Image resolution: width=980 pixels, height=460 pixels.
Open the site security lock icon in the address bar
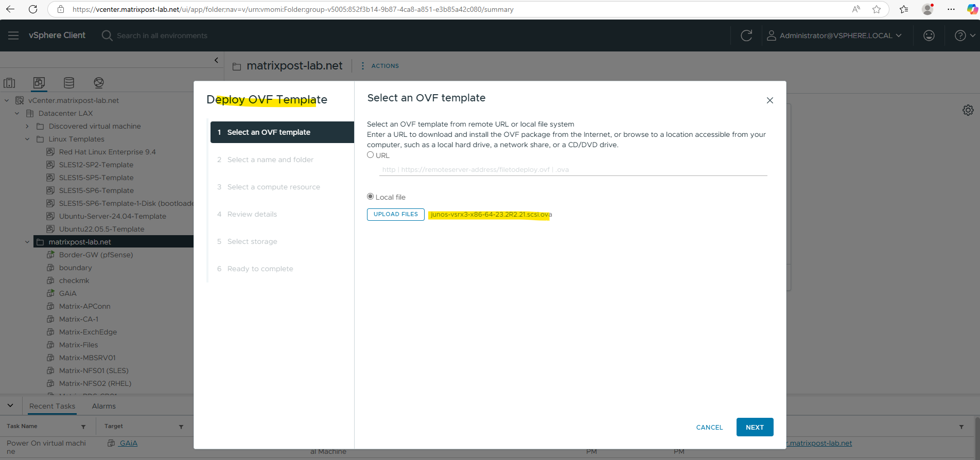coord(61,9)
